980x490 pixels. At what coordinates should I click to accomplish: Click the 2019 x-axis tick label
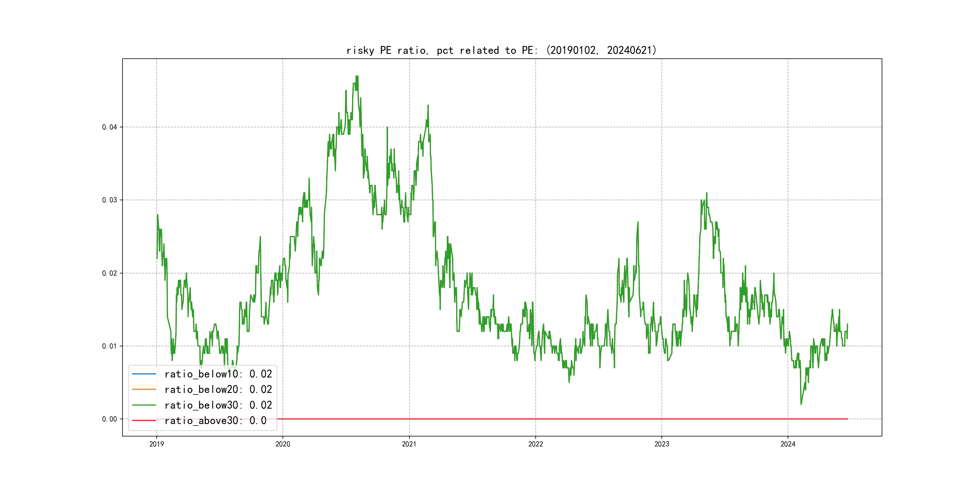pyautogui.click(x=156, y=444)
